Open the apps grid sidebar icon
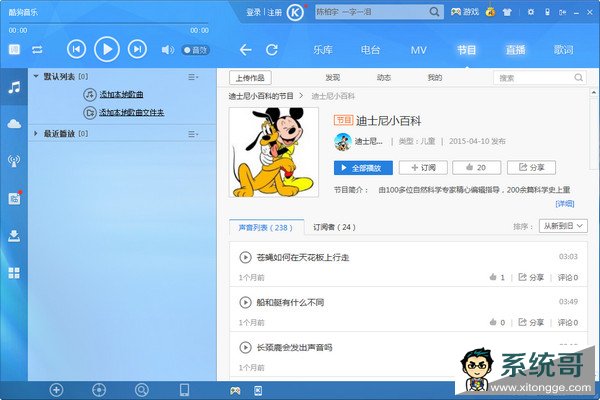The height and width of the screenshot is (400, 600). (14, 273)
